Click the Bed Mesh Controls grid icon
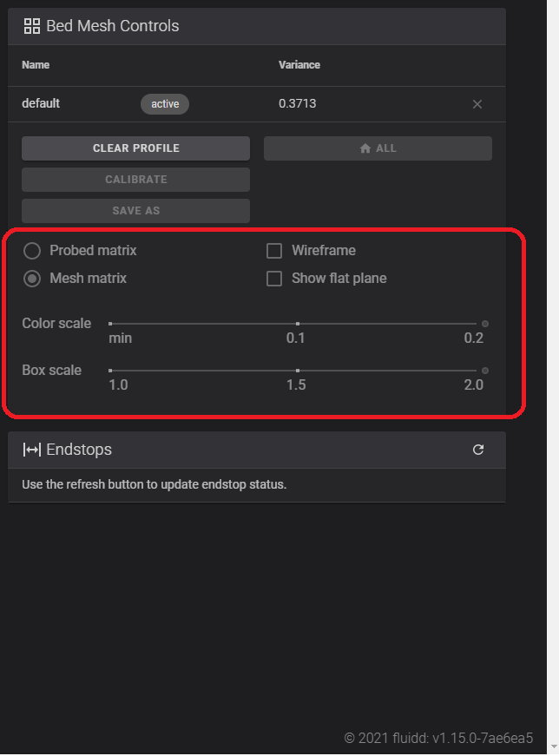 [x=32, y=26]
